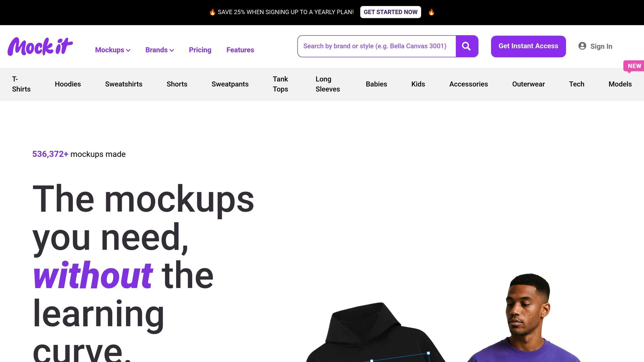Click Get Started Now in the banner
The height and width of the screenshot is (362, 644).
391,12
